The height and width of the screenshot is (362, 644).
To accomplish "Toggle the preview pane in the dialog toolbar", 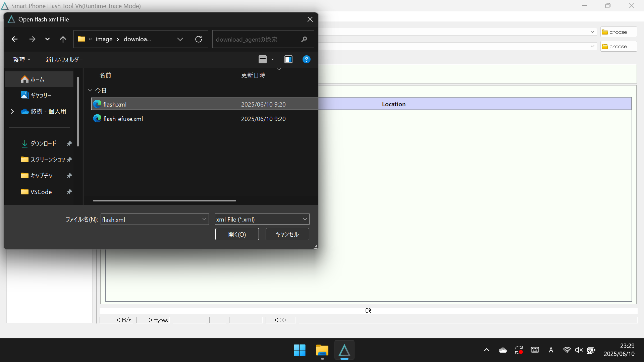I will [x=288, y=59].
